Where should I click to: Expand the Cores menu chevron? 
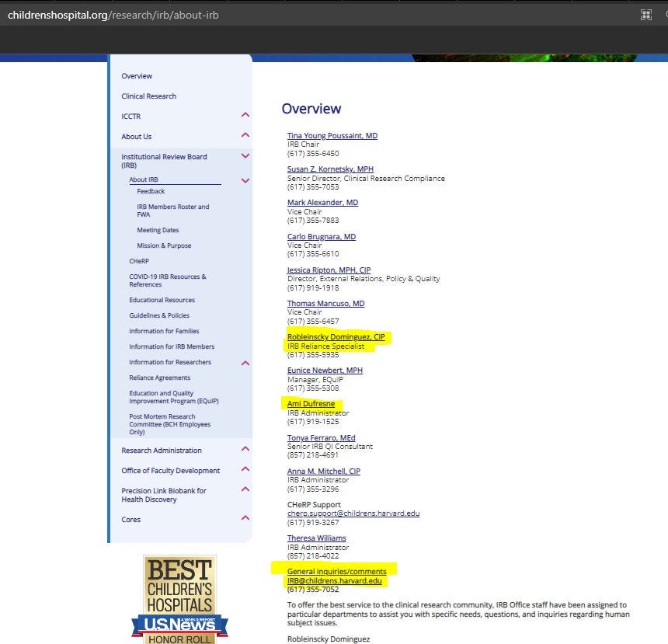pyautogui.click(x=245, y=518)
